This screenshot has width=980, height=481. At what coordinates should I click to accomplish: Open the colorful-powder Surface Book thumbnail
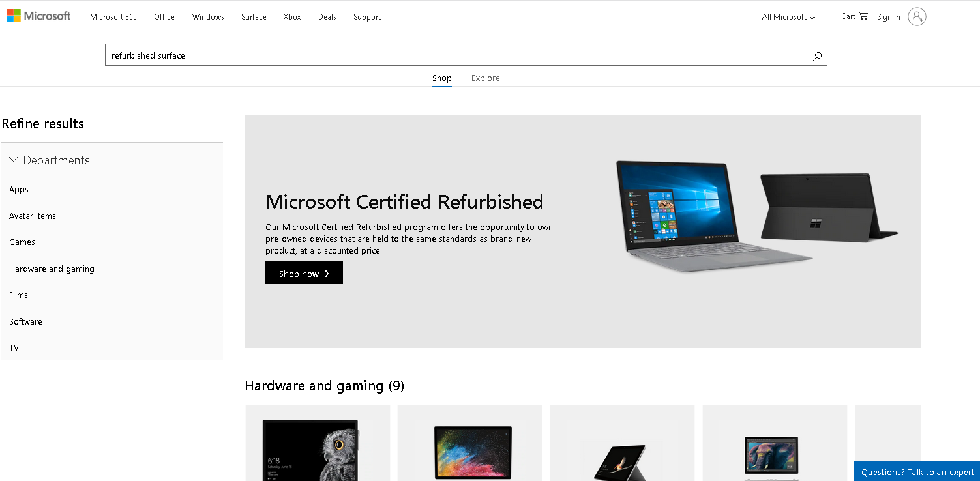click(469, 443)
